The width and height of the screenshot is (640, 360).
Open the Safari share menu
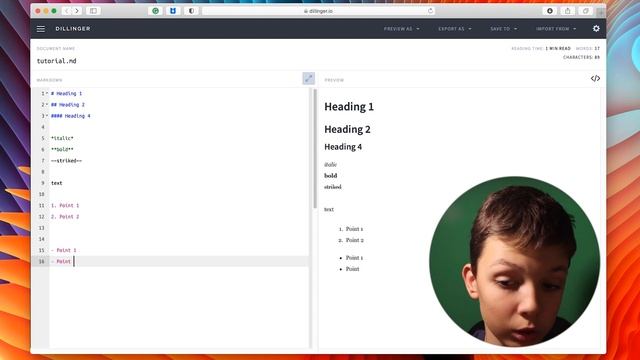point(568,11)
